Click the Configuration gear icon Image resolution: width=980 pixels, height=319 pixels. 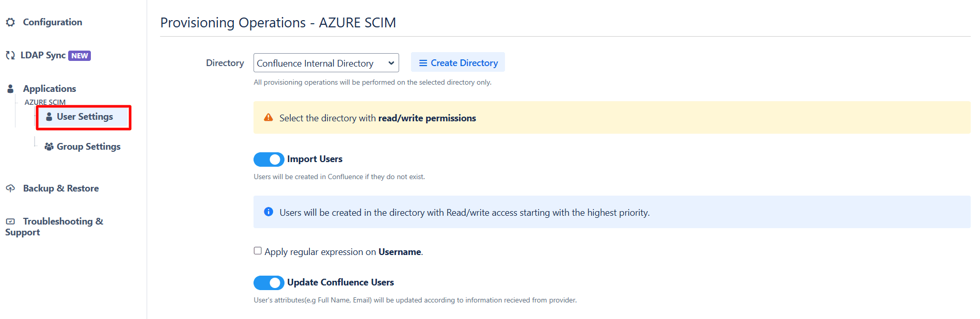pyautogui.click(x=10, y=22)
